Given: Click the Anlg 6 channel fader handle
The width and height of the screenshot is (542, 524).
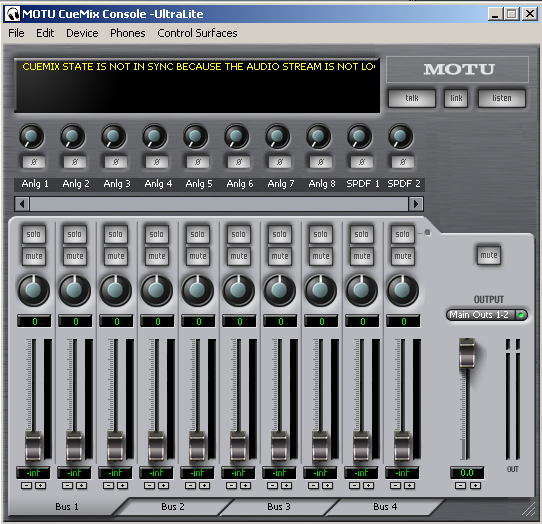Looking at the screenshot, I should 239,446.
